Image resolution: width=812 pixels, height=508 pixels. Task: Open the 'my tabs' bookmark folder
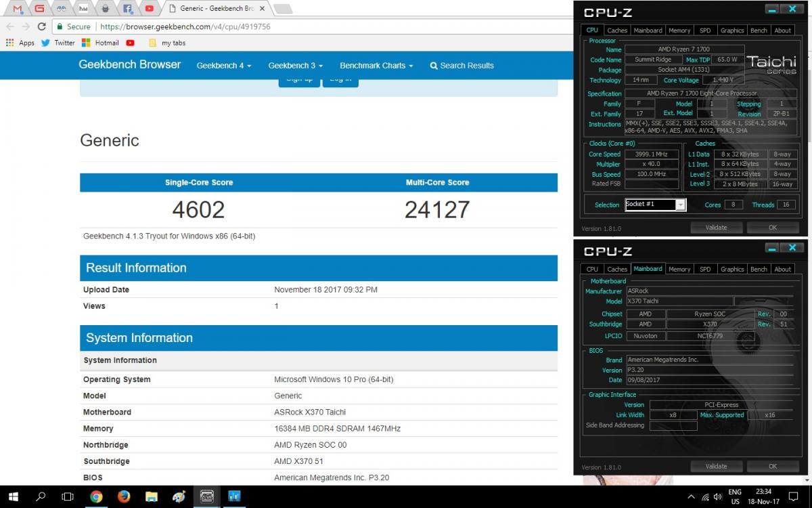166,43
